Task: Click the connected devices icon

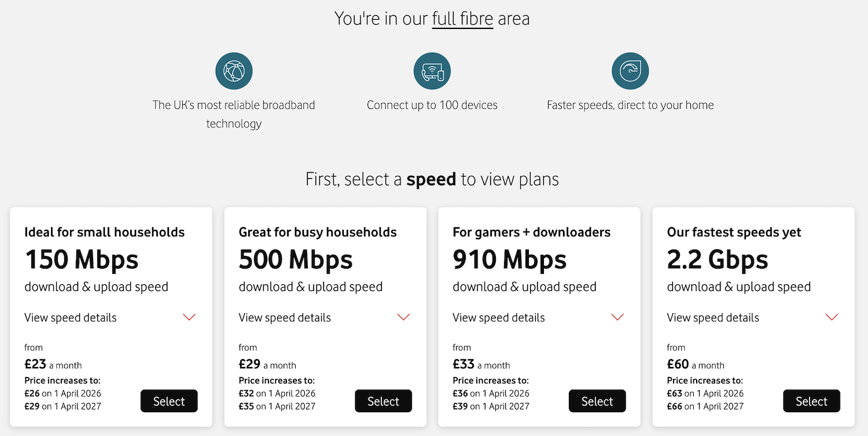Action: coord(432,71)
